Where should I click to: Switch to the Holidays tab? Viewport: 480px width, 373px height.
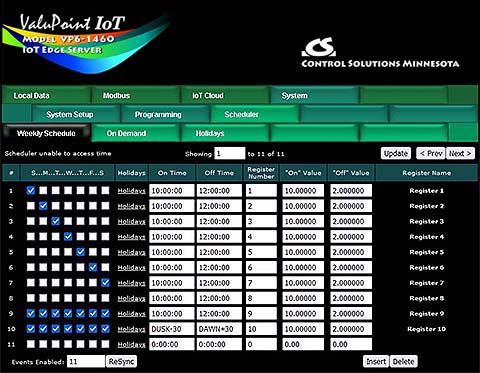pyautogui.click(x=225, y=133)
